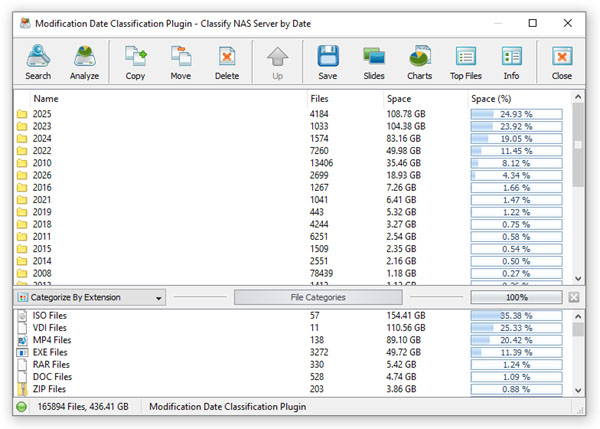600x429 pixels.
Task: Click the application icon in title bar
Action: pyautogui.click(x=25, y=23)
